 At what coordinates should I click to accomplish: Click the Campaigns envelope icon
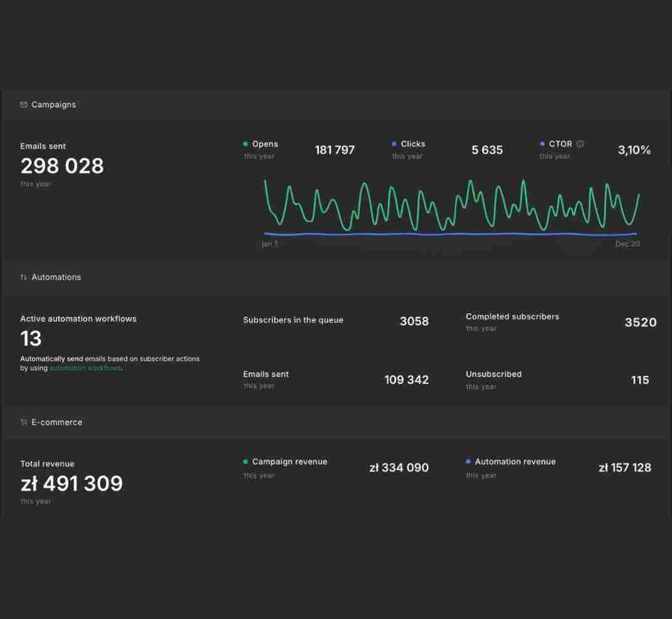tap(24, 105)
